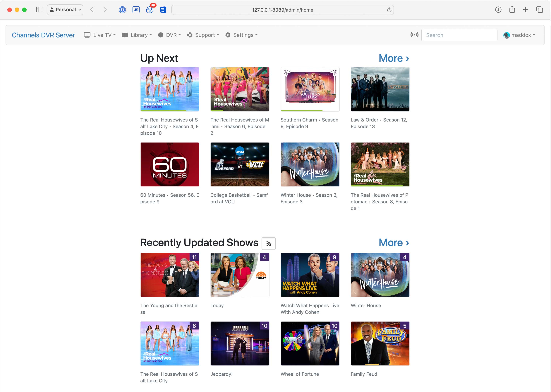Screen dimensions: 551x392
Task: Open the Settings menu
Action: (x=241, y=35)
